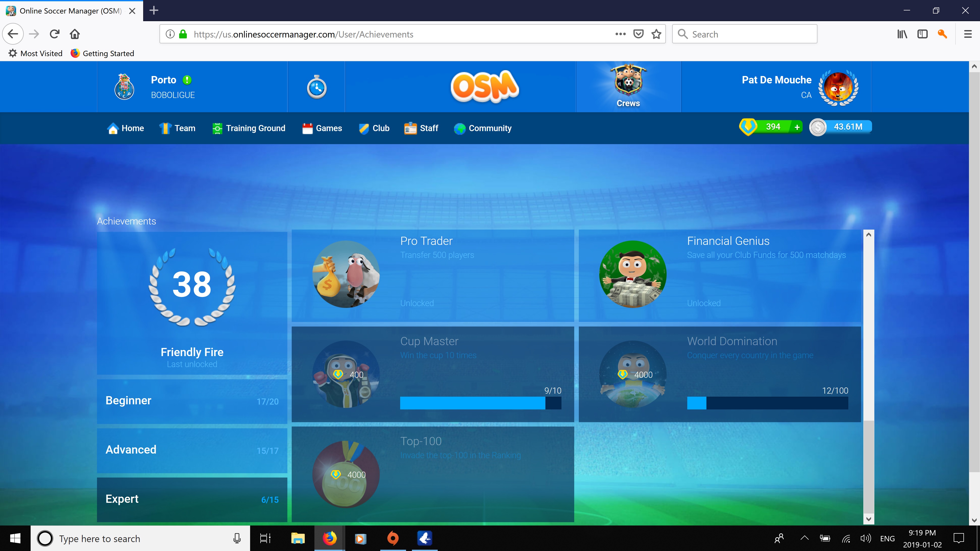Image resolution: width=980 pixels, height=551 pixels.
Task: Show hidden system tray icons
Action: click(x=805, y=538)
